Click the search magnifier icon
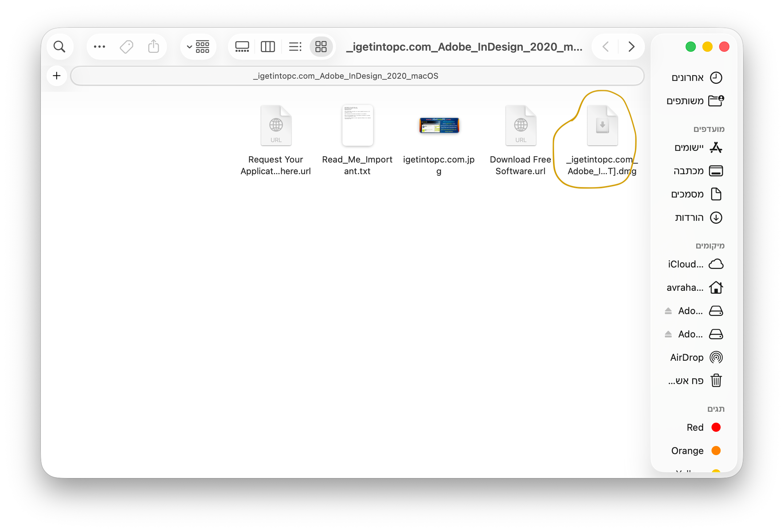 coord(59,47)
